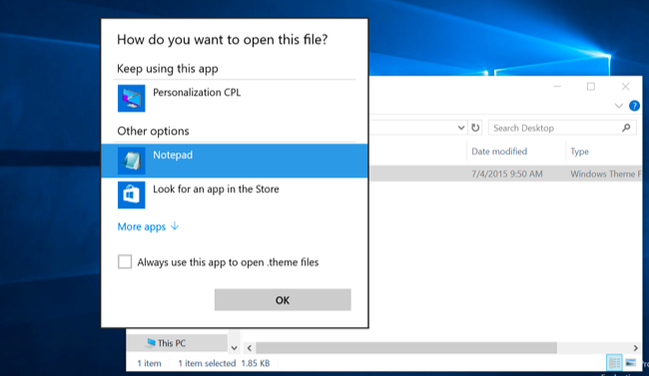Click inside the Search Desktop field

click(x=562, y=128)
